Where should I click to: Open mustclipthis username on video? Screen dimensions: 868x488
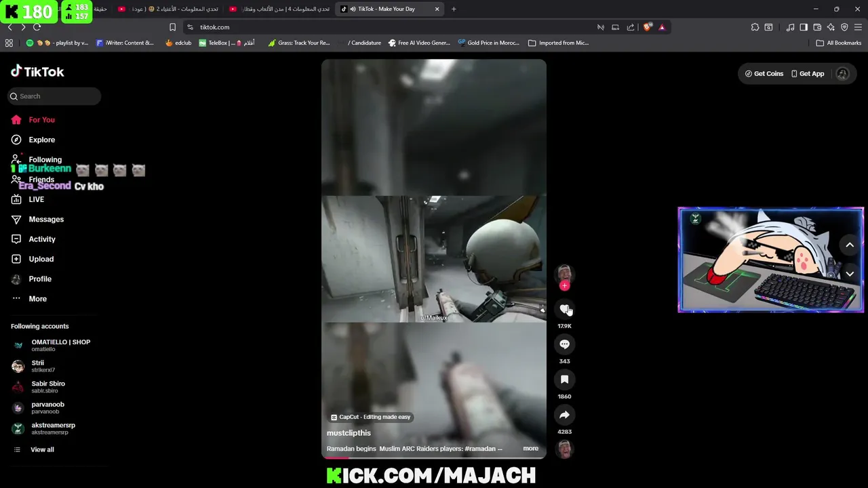[349, 433]
